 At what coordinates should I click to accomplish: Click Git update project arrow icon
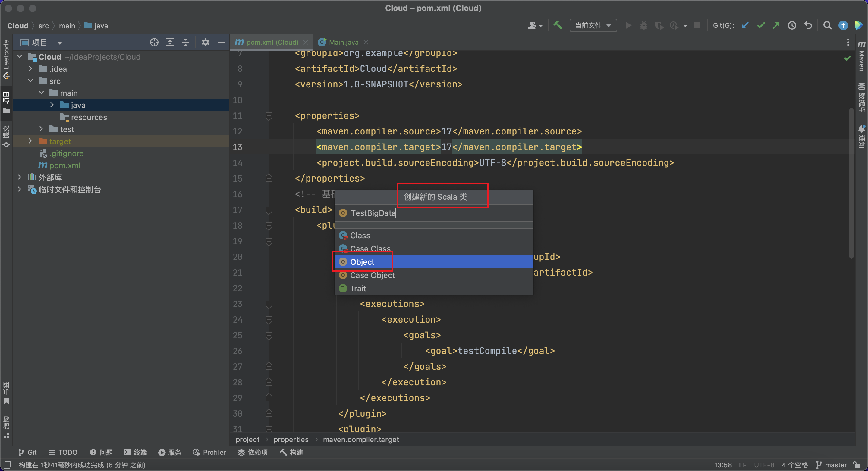point(745,25)
